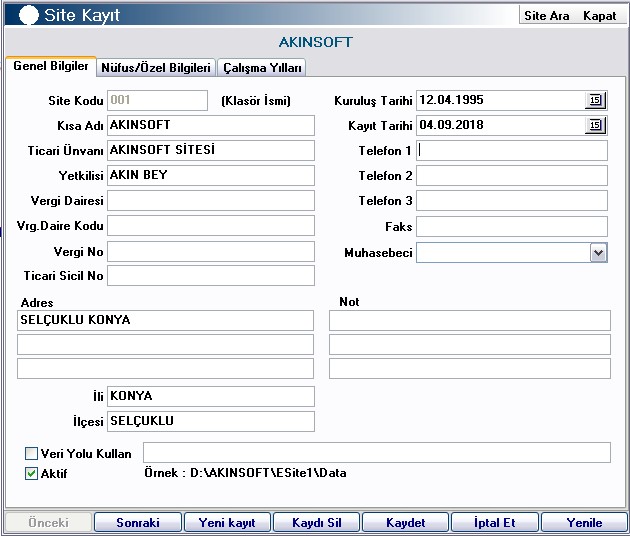Click the round logo beside Site Kayıt
This screenshot has height=536, width=630.
pos(29,15)
